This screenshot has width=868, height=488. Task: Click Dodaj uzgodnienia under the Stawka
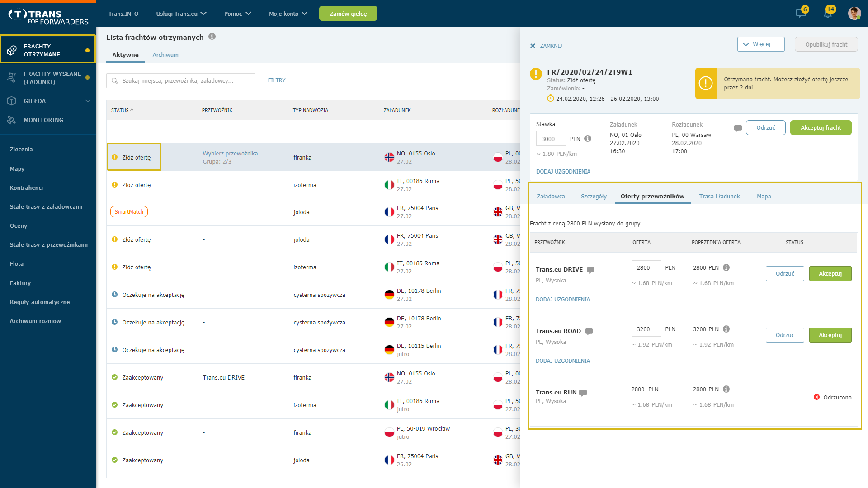(563, 171)
